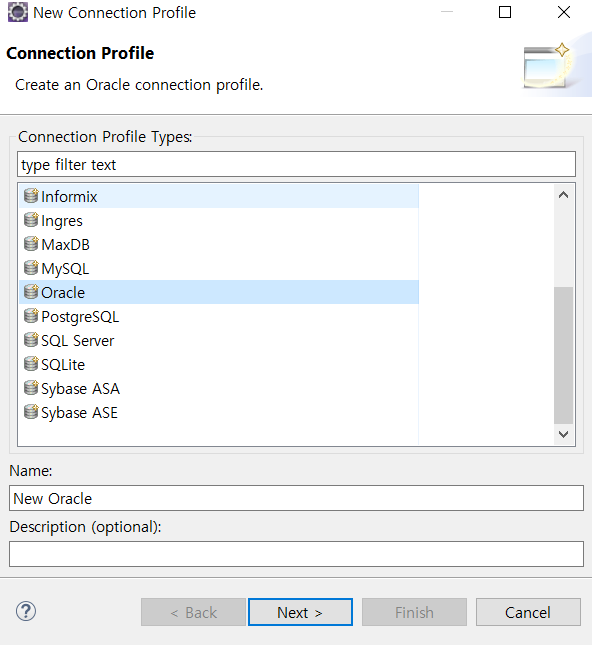The height and width of the screenshot is (645, 592).
Task: Select Sybase ASE profile type
Action: (x=219, y=412)
